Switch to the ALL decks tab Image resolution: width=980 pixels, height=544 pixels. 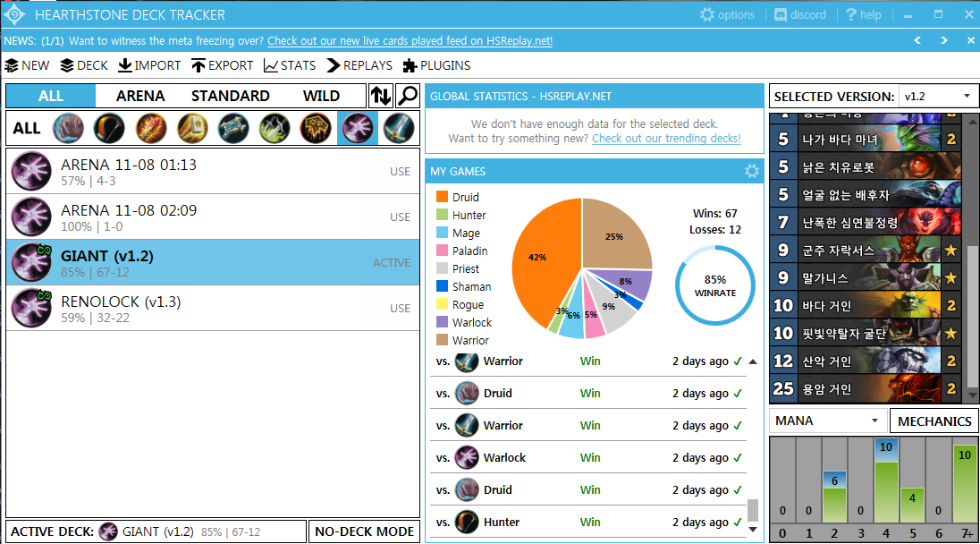pyautogui.click(x=51, y=96)
